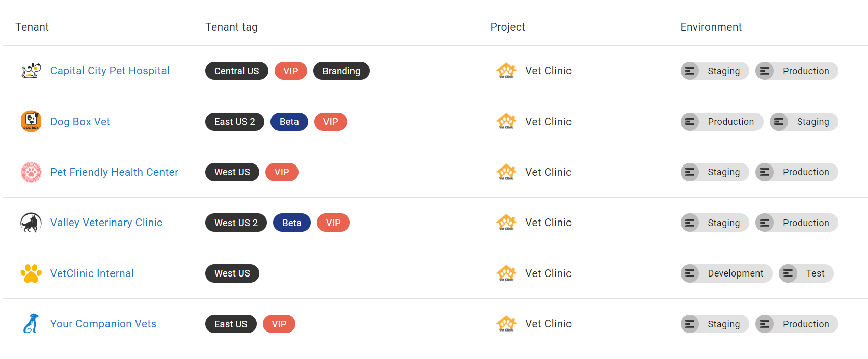Click the Dog Box Vet orange logo
The height and width of the screenshot is (359, 868).
click(31, 121)
